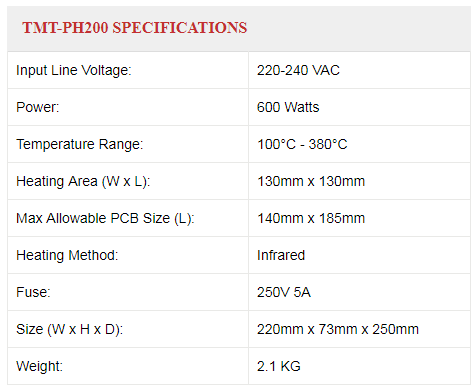Select the Fuse label cell
The image size is (476, 392).
click(x=128, y=292)
